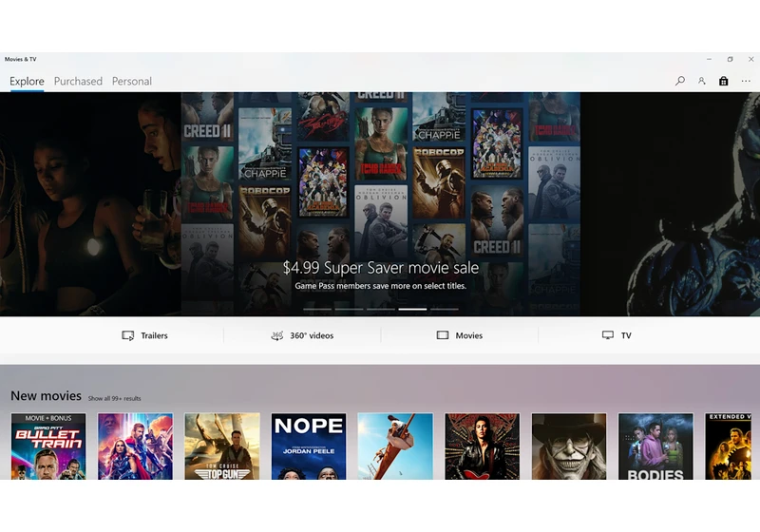Open the 360° videos category label
This screenshot has width=760, height=532.
[312, 335]
